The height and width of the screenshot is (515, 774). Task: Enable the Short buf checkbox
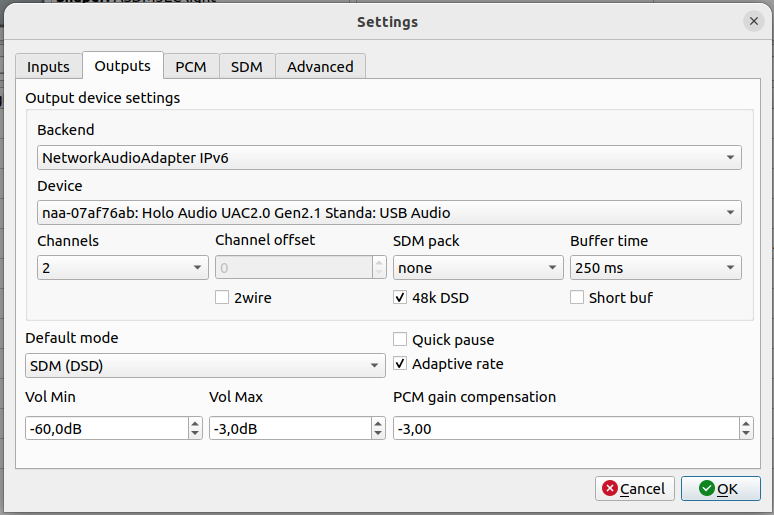[x=577, y=298]
